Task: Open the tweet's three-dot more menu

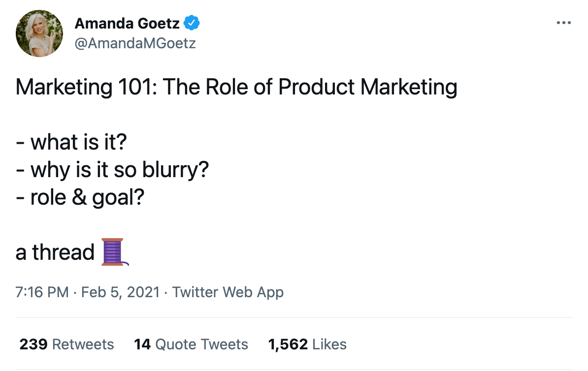Action: coord(563,23)
